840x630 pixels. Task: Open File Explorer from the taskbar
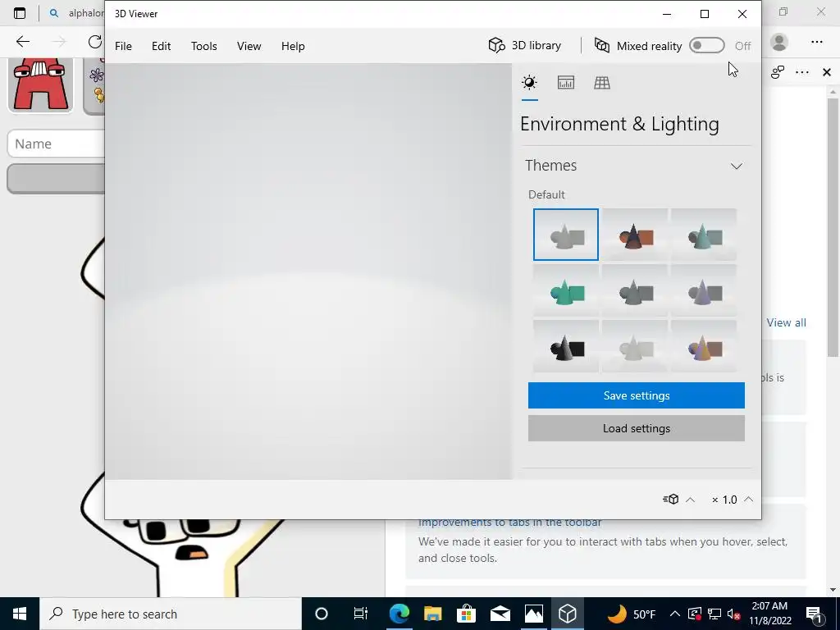click(x=433, y=614)
